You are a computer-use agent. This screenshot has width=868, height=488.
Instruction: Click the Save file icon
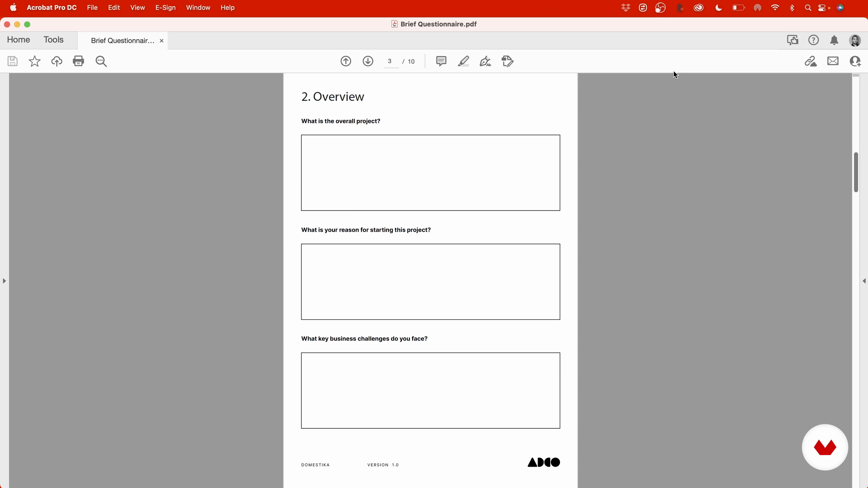12,61
